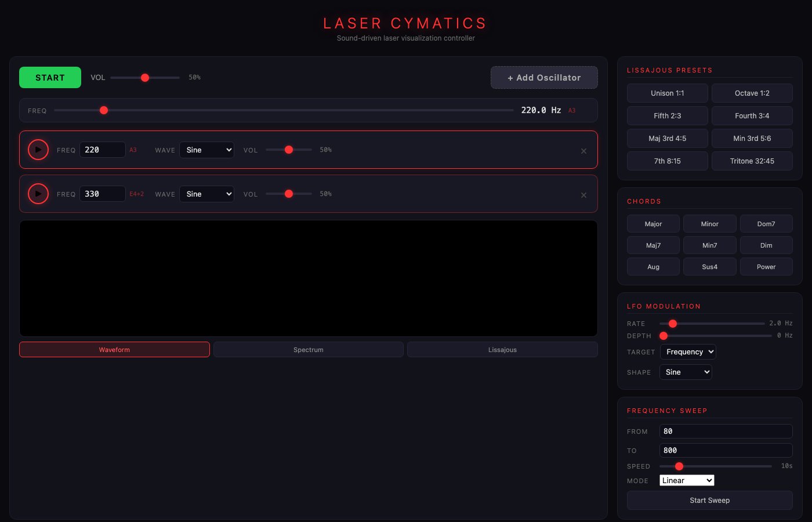
Task: Expand the LFO Shape dropdown
Action: point(686,372)
